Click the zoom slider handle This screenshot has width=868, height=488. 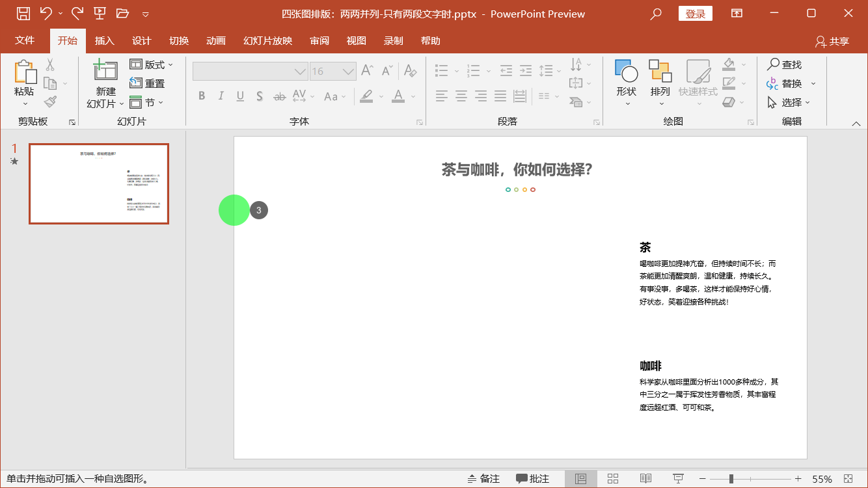(731, 479)
